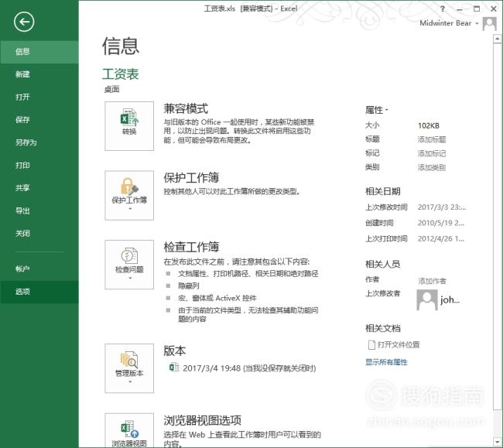
Task: Open Options (选项) in the sidebar
Action: (x=39, y=292)
